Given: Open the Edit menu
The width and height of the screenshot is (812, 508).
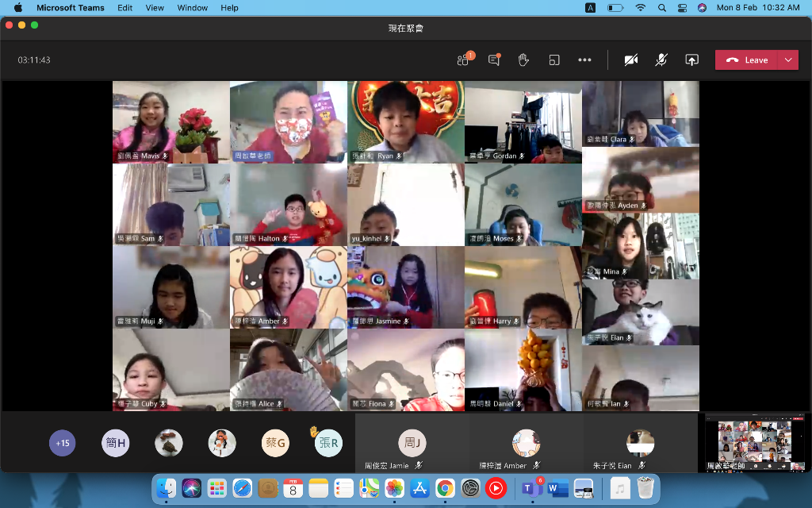Looking at the screenshot, I should (124, 8).
